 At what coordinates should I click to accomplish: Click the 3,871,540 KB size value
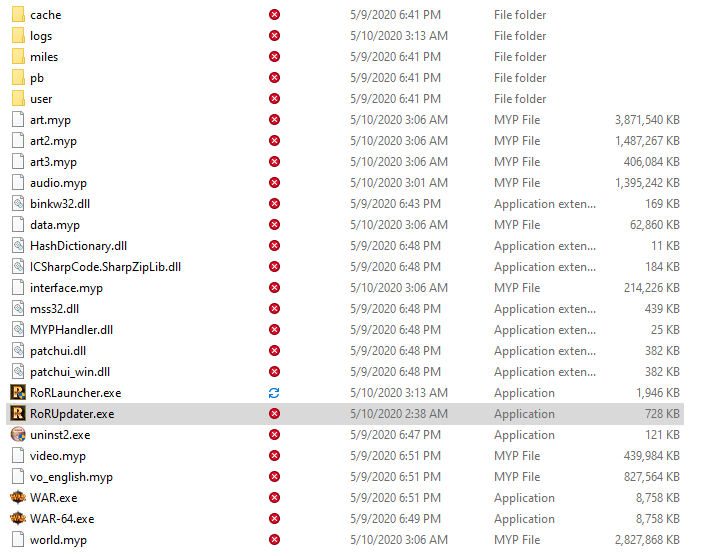point(647,120)
